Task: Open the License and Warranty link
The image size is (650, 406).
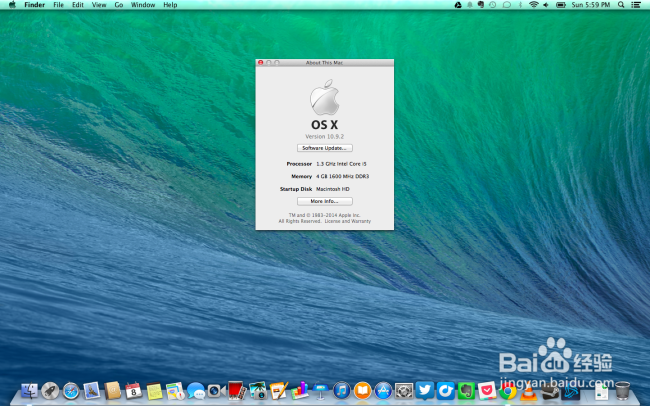Action: 347,221
